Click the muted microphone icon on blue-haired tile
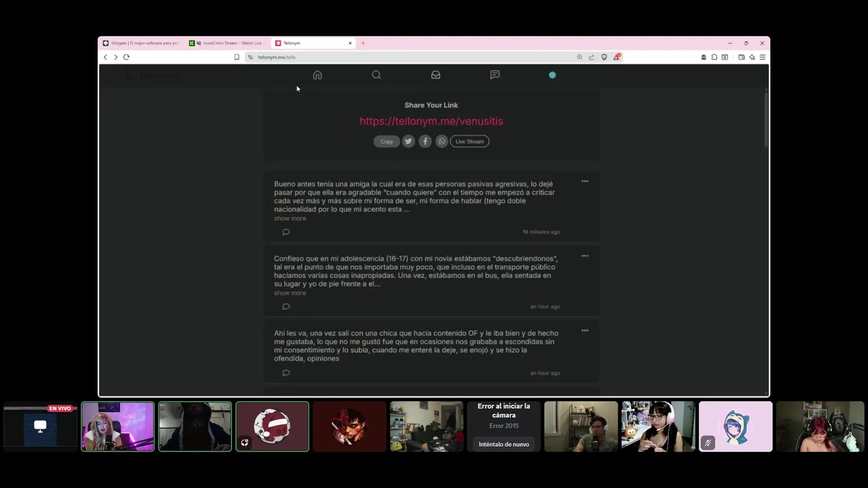868x488 pixels. pos(708,443)
